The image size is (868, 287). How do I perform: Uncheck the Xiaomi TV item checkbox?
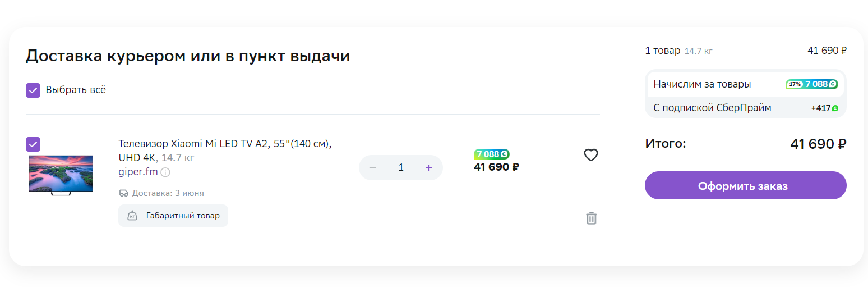click(x=33, y=144)
